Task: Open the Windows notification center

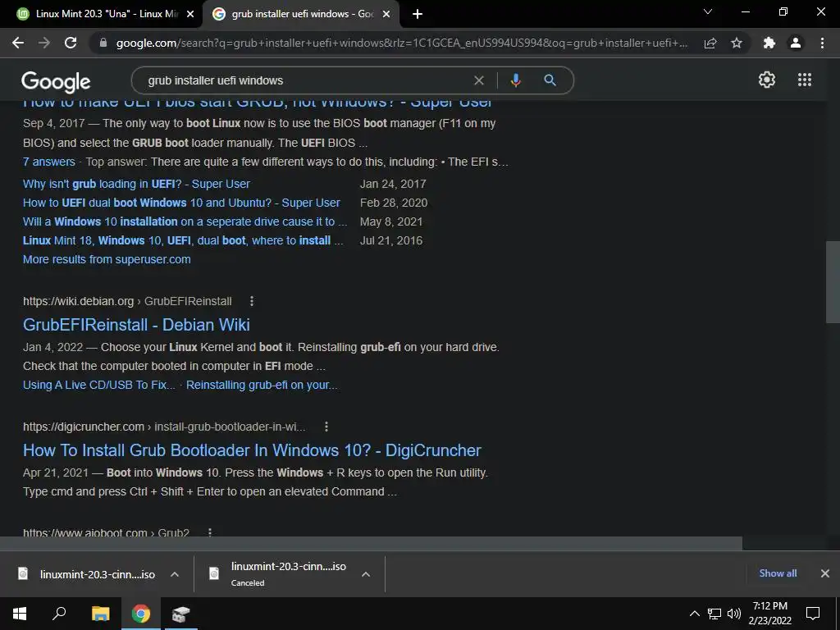Action: tap(813, 614)
